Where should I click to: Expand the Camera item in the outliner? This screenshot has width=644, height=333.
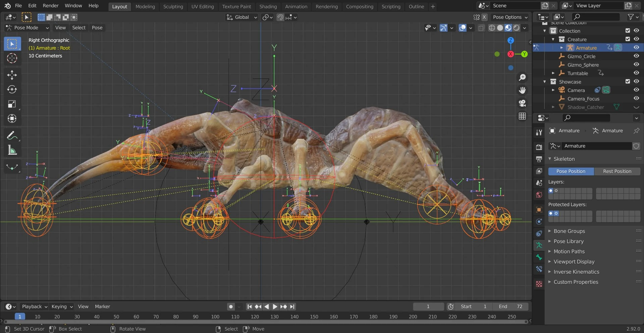pyautogui.click(x=553, y=90)
